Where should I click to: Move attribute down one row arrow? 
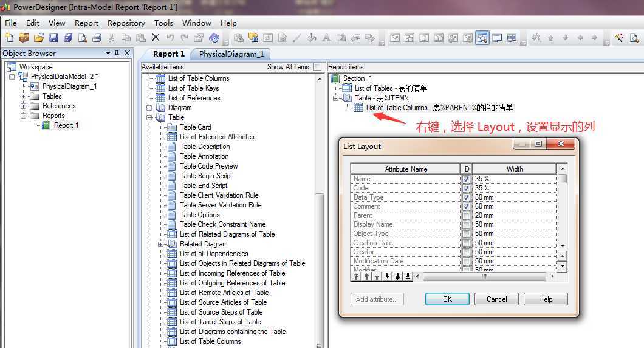click(387, 276)
